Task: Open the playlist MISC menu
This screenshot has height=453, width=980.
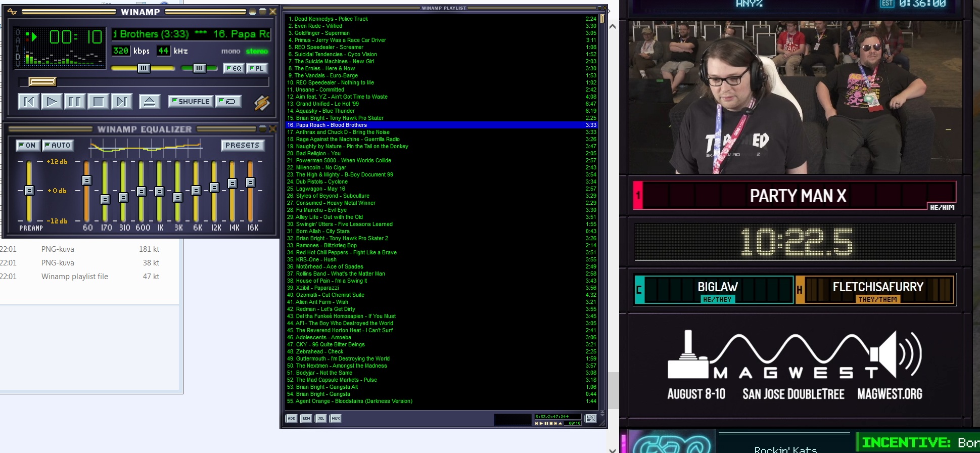Action: [x=336, y=418]
